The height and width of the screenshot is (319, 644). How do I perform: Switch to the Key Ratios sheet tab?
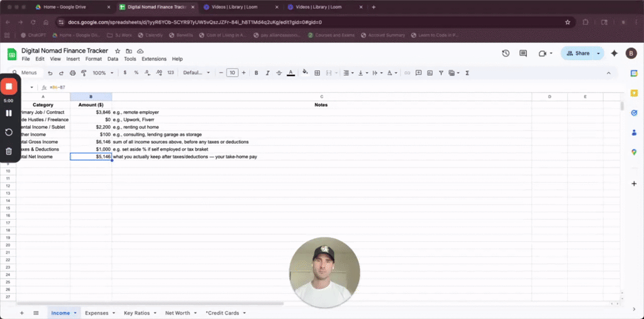[x=136, y=313]
